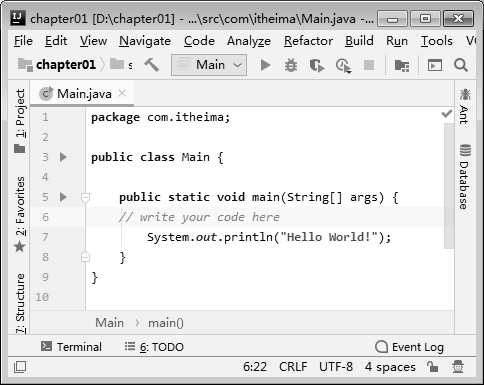Click the chapter01 folder breadcrumb

tap(57, 64)
